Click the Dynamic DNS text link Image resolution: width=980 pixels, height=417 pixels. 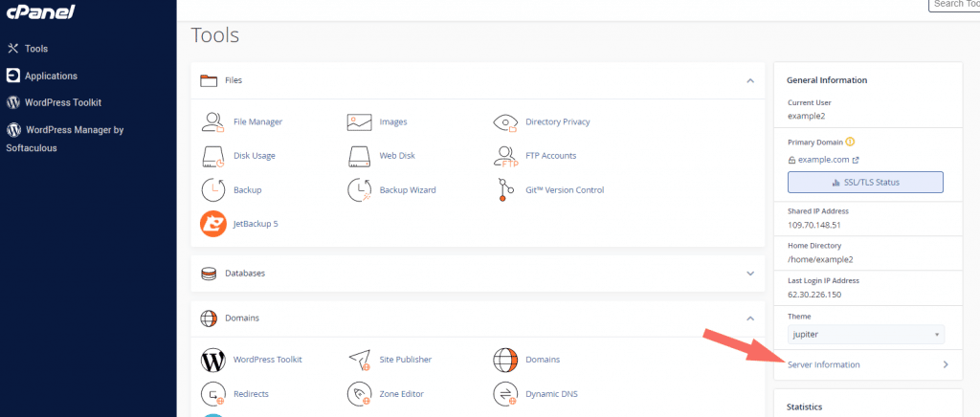click(552, 394)
